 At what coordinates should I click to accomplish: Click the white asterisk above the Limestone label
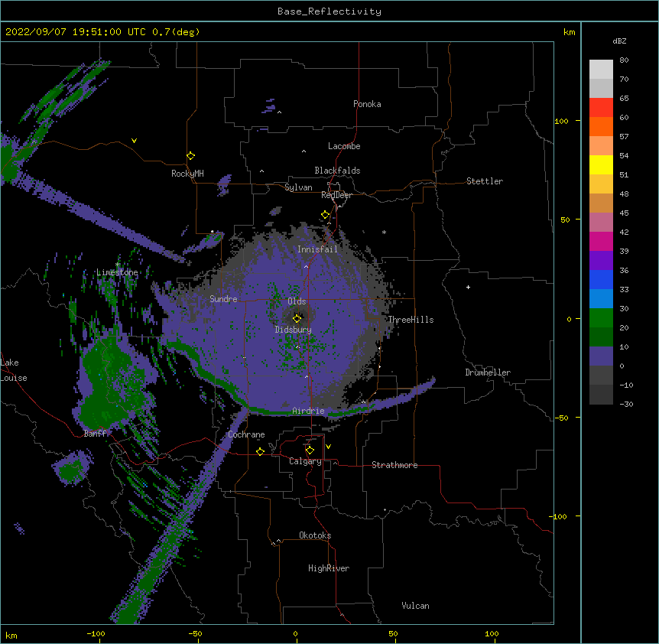[x=118, y=265]
